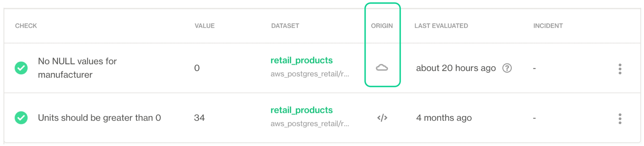The height and width of the screenshot is (146, 644).
Task: Sort by the DATASET column header
Action: pos(285,26)
